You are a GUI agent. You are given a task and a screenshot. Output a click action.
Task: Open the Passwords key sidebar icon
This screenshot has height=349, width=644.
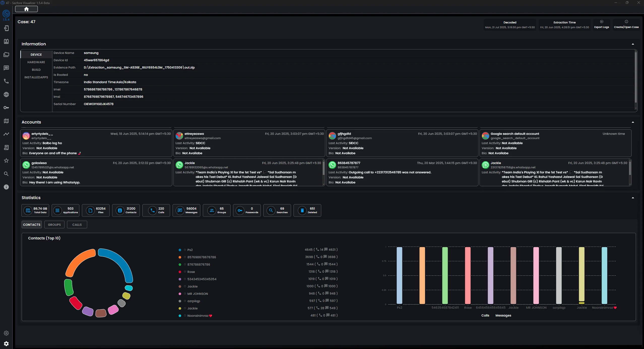pos(6,108)
